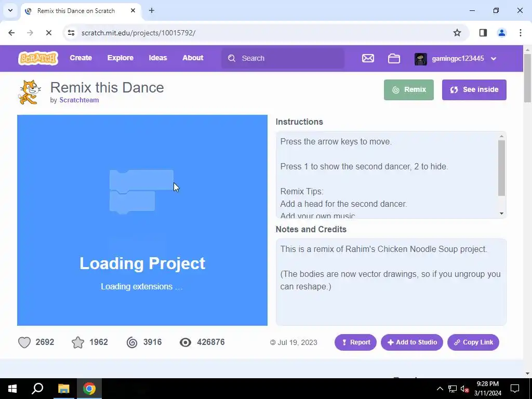Show hidden system tray icons

[440, 389]
